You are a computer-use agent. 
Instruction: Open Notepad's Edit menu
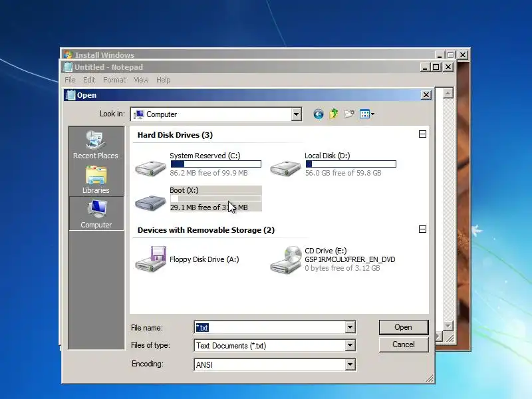pyautogui.click(x=89, y=80)
